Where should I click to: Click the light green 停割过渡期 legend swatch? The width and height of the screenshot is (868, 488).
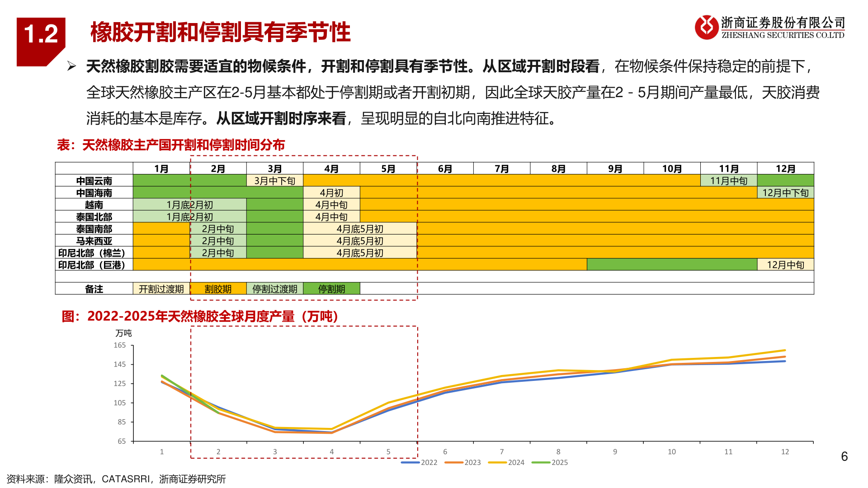(x=275, y=289)
